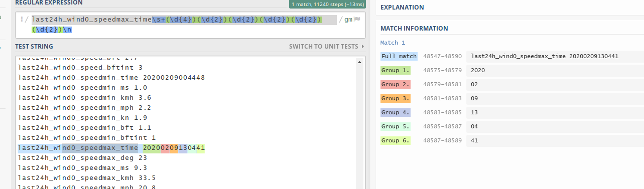
Task: Click the line last24h_wind0_speedmin_bft 1.1
Action: 84,127
